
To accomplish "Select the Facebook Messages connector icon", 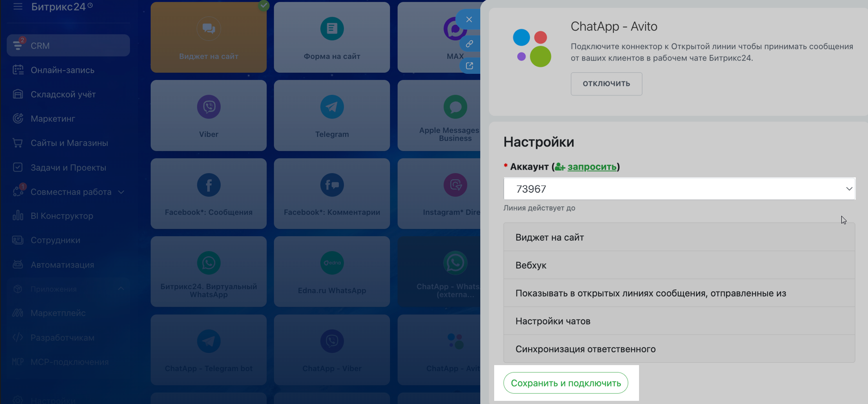I will coord(209,185).
